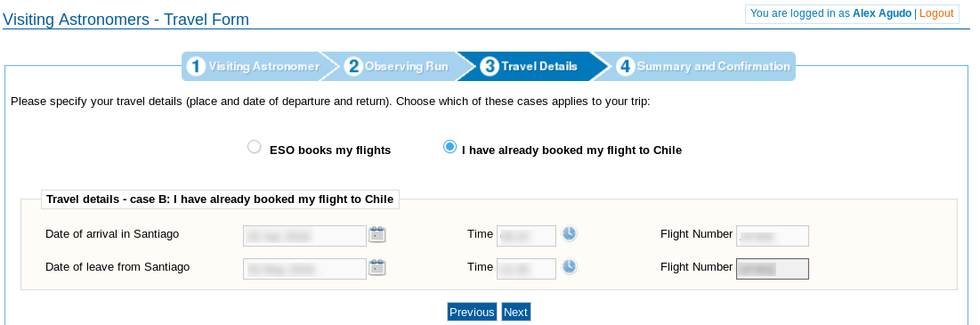Open clock picker for leave time

click(569, 267)
